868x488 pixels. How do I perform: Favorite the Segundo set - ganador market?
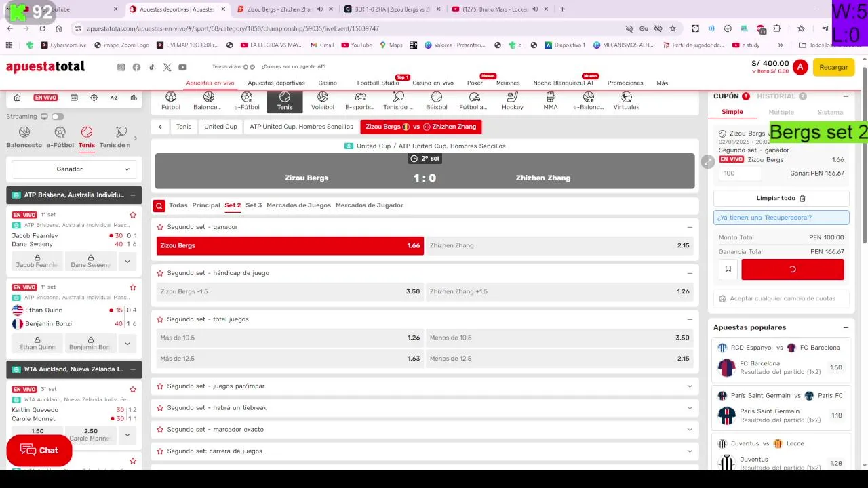[x=160, y=227]
